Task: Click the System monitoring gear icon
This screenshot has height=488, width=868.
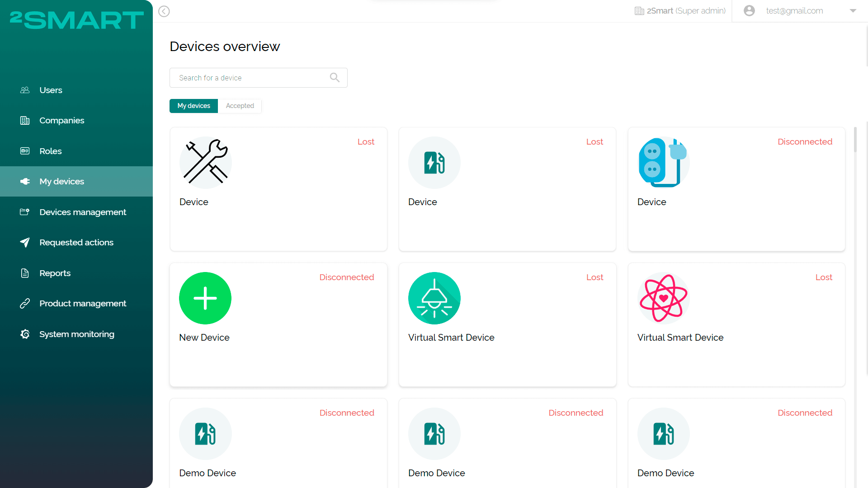Action: point(25,334)
